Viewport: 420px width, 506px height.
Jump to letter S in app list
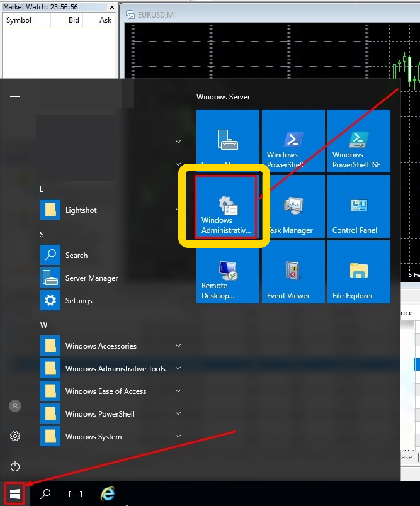(x=42, y=235)
